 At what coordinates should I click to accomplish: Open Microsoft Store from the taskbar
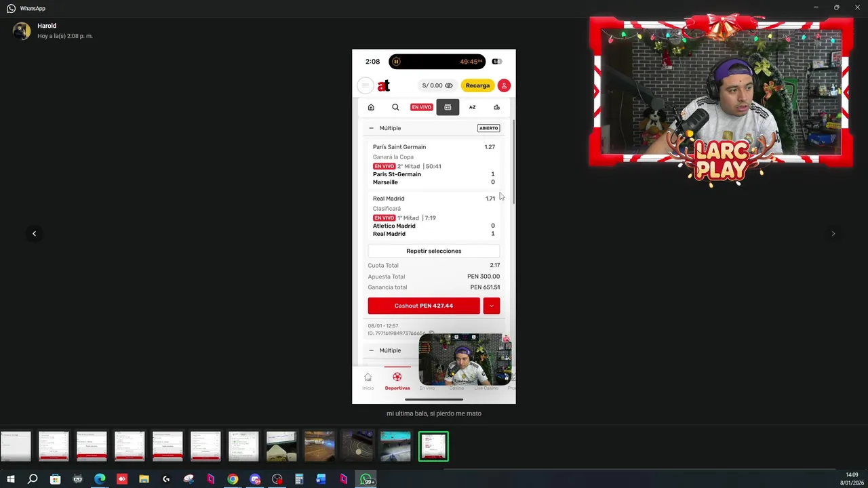click(56, 479)
